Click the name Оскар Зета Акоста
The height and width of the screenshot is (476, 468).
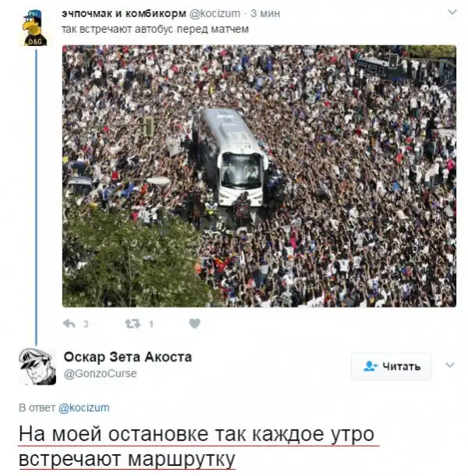click(x=128, y=357)
